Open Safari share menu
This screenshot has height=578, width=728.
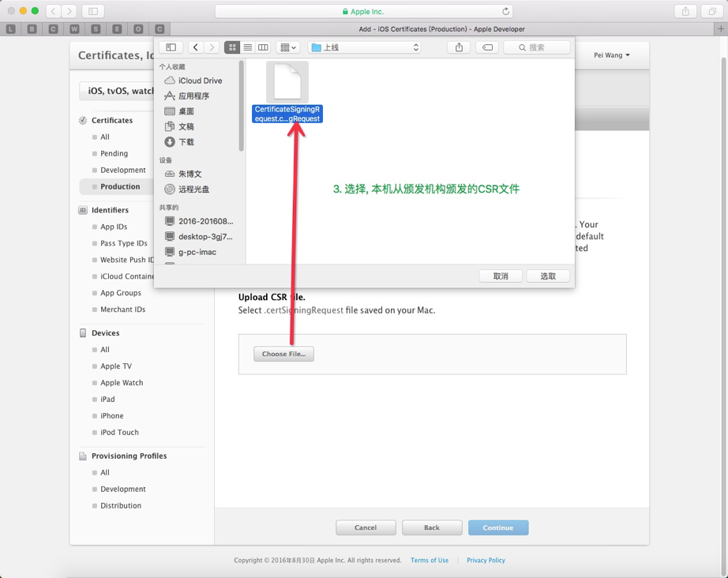tap(685, 11)
